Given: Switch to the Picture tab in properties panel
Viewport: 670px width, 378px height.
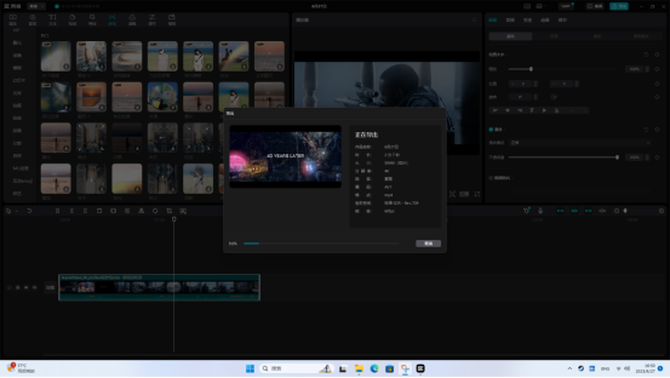Looking at the screenshot, I should coord(493,20).
